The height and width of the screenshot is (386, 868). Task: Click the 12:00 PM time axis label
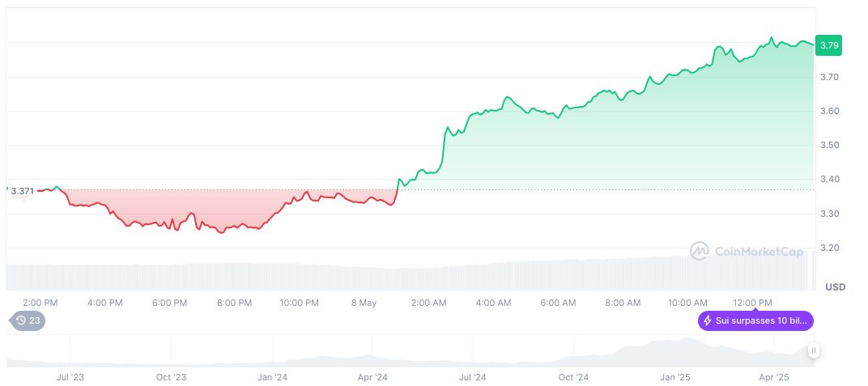click(752, 303)
